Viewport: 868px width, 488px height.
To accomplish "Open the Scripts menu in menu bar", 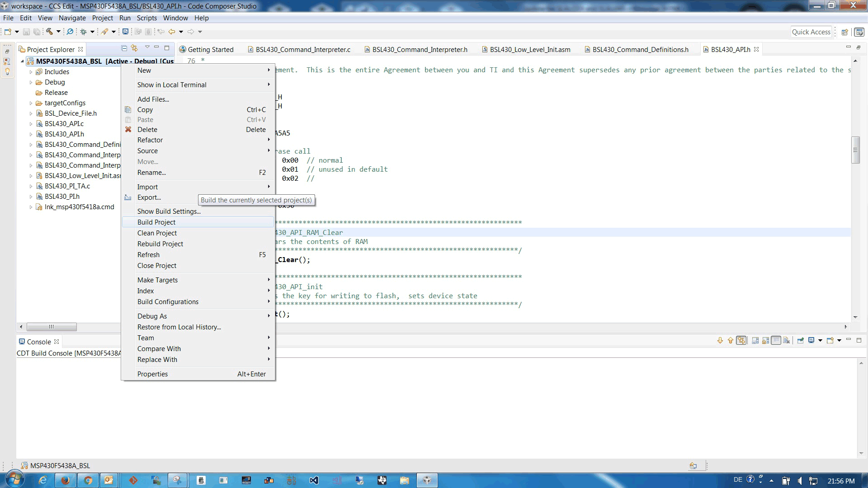I will [x=146, y=18].
